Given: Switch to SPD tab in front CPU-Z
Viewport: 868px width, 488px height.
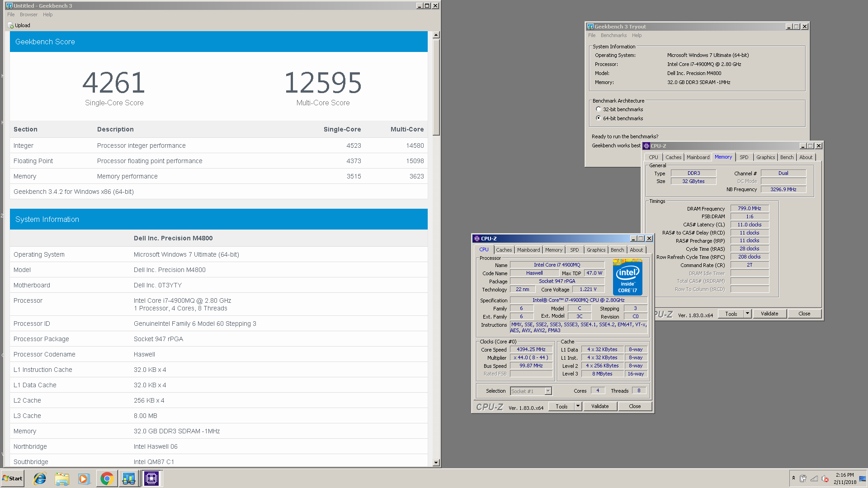Looking at the screenshot, I should click(574, 250).
